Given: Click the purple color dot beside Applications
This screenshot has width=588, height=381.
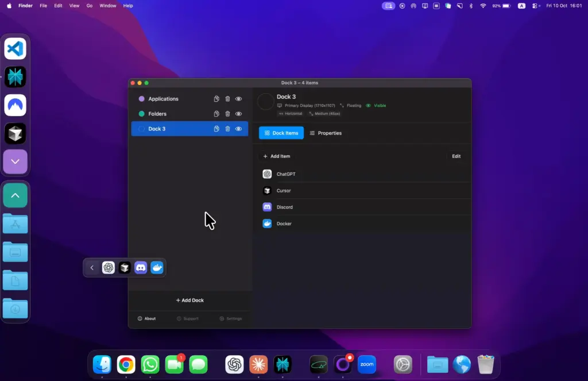Looking at the screenshot, I should coord(141,99).
